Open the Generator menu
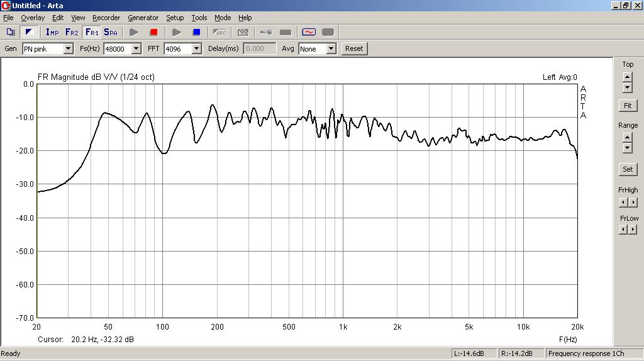The width and height of the screenshot is (644, 361). coord(143,18)
